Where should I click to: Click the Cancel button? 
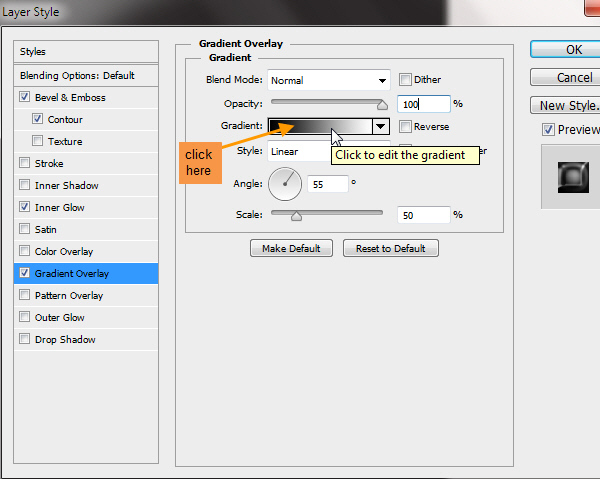click(572, 77)
